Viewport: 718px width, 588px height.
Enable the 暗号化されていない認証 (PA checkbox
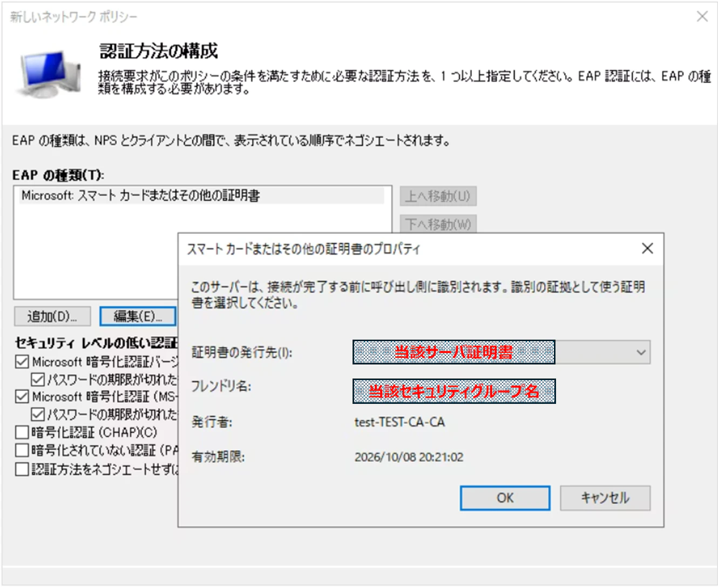(22, 450)
